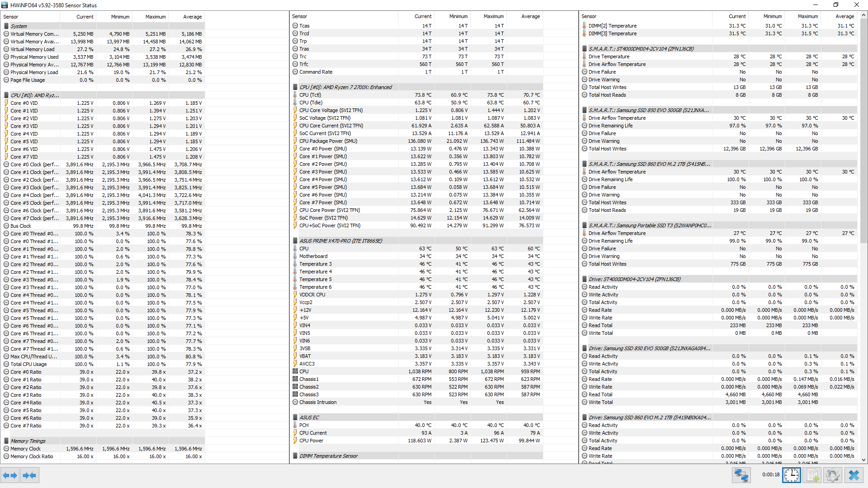This screenshot has height=488, width=868.
Task: Click the clock reset min/max button
Action: (x=792, y=475)
